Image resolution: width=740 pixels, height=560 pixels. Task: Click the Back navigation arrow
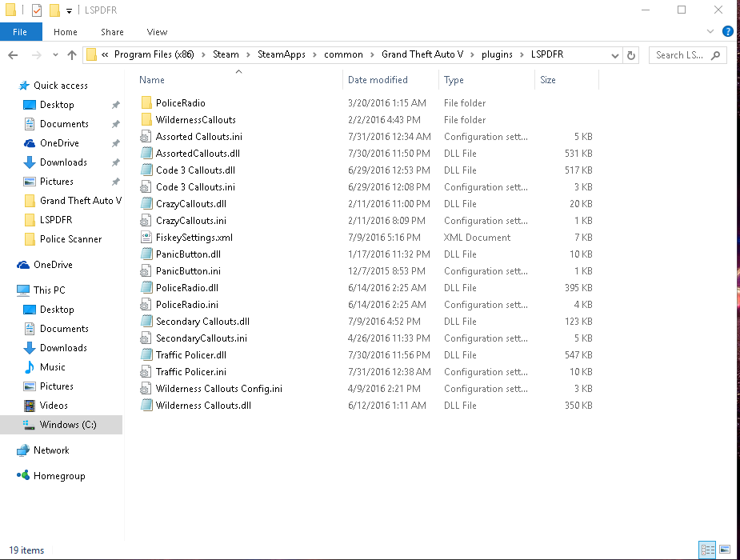click(14, 55)
